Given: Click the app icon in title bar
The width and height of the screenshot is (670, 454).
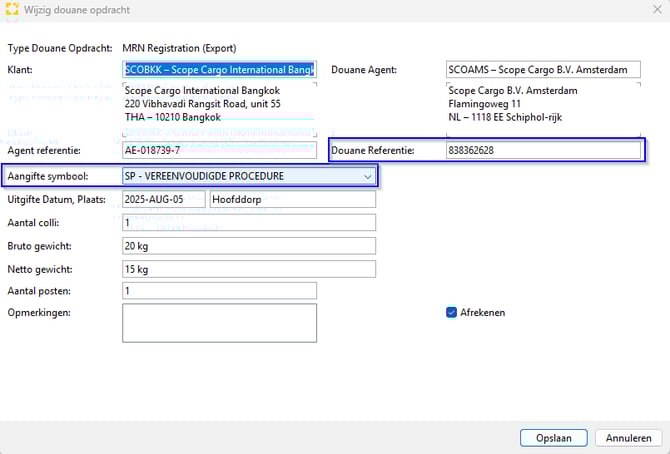Looking at the screenshot, I should coord(14,10).
